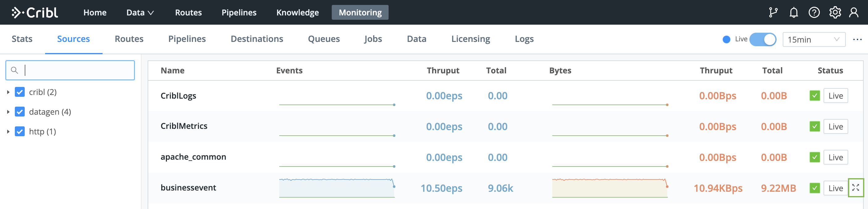The height and width of the screenshot is (209, 868).
Task: Open Knowledge in the top navigation
Action: click(x=297, y=12)
